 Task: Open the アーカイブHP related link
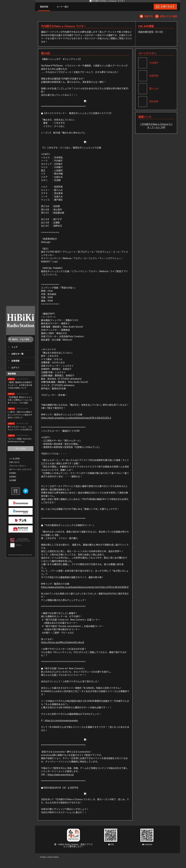tap(156, 126)
